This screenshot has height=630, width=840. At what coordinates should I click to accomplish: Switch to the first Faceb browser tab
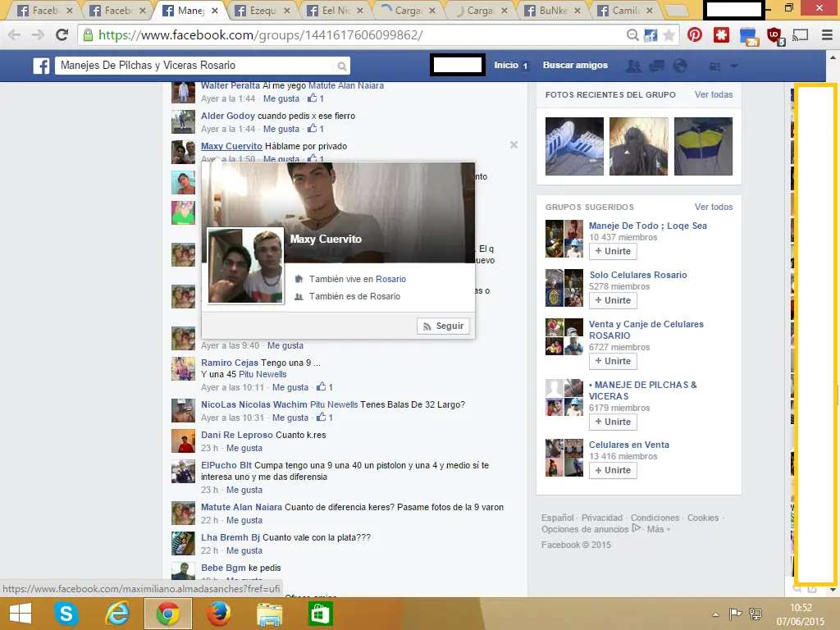(x=44, y=11)
